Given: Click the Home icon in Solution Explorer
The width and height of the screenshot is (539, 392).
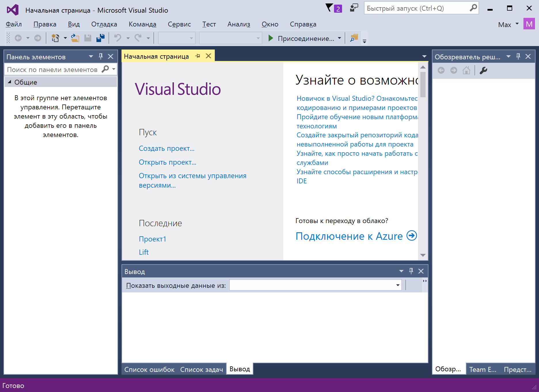Looking at the screenshot, I should point(466,71).
